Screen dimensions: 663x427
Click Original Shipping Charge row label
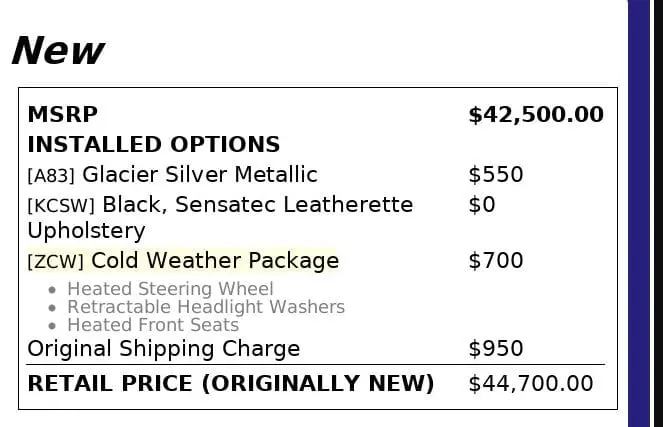(x=163, y=349)
